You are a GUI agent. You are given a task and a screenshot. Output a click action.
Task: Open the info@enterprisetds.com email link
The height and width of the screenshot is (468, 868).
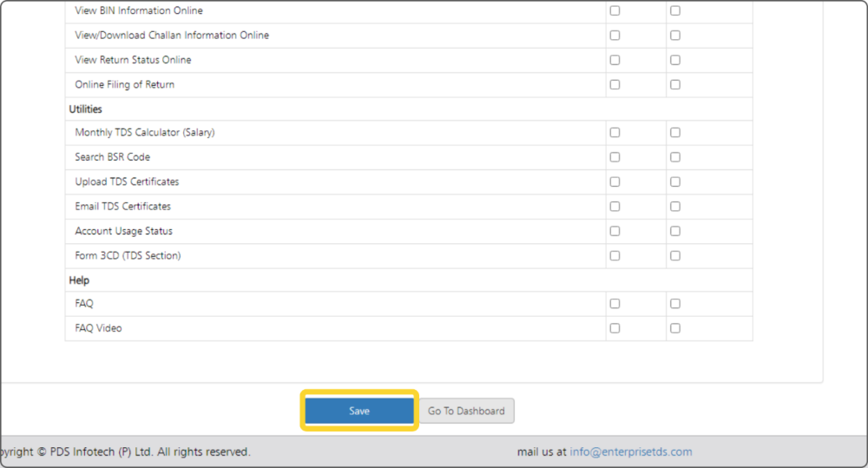click(631, 452)
